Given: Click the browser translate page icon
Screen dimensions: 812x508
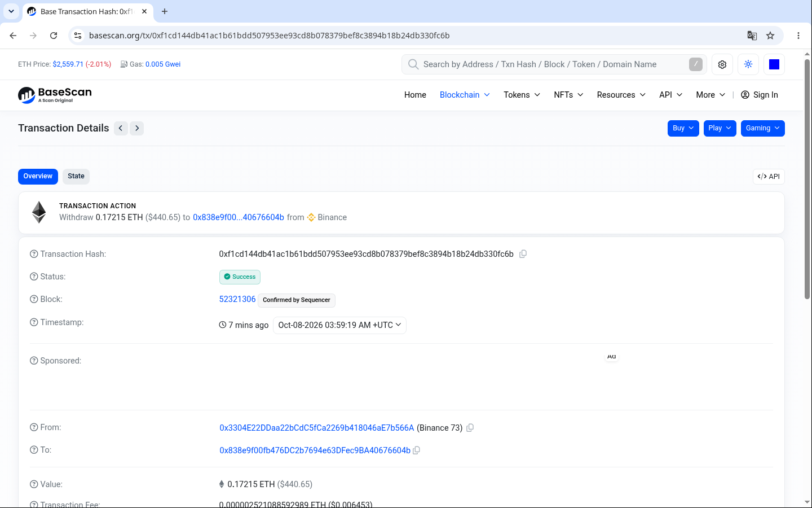Looking at the screenshot, I should 752,36.
